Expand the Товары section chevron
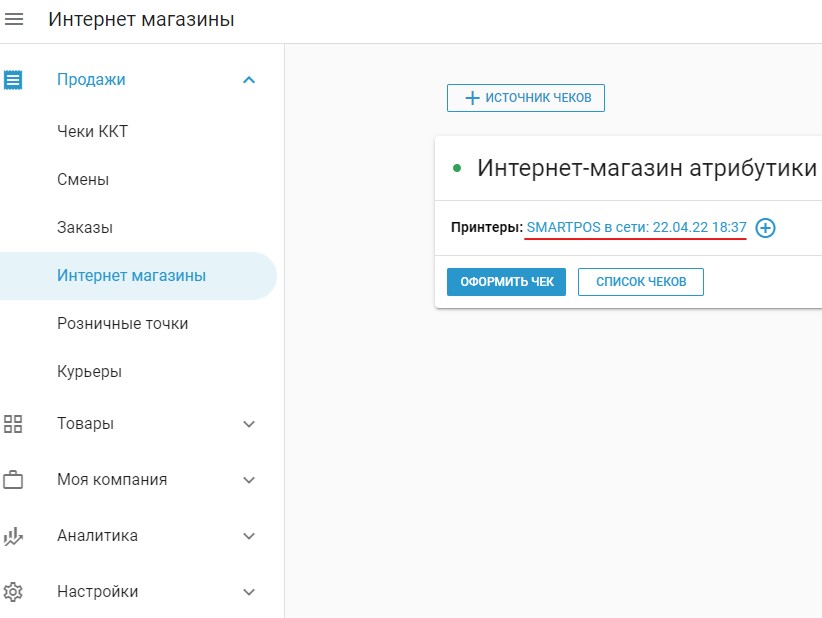The width and height of the screenshot is (822, 618). 249,424
